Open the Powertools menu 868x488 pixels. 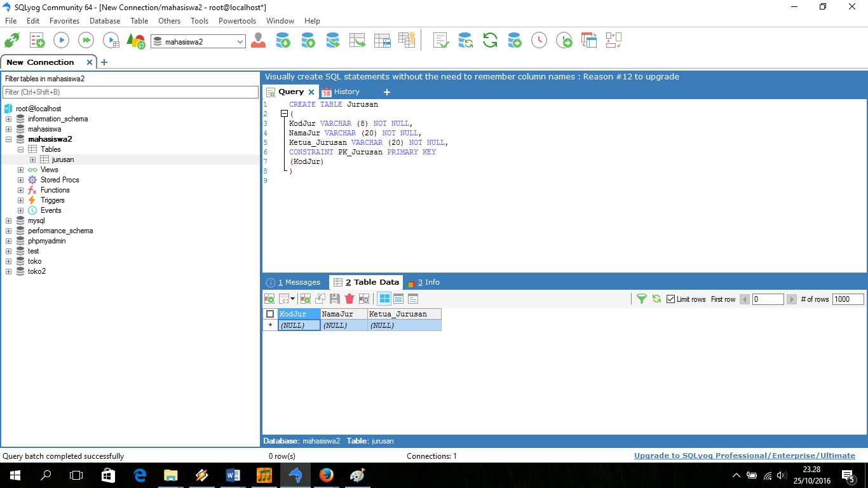point(237,20)
